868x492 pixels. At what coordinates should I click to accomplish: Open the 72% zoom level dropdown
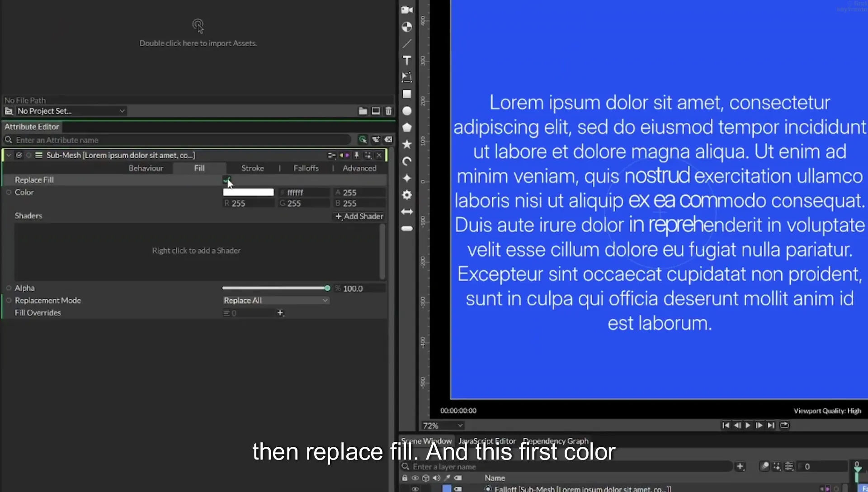tap(443, 426)
